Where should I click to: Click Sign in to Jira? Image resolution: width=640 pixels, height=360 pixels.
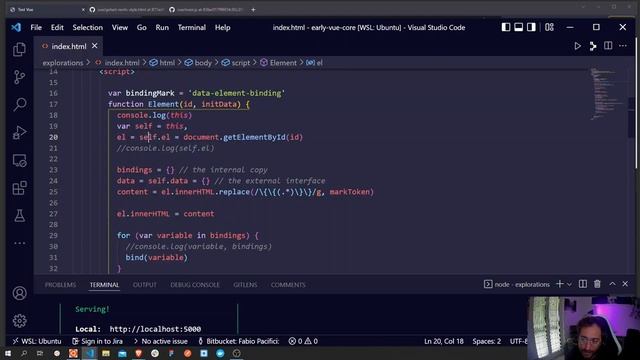tap(98, 341)
